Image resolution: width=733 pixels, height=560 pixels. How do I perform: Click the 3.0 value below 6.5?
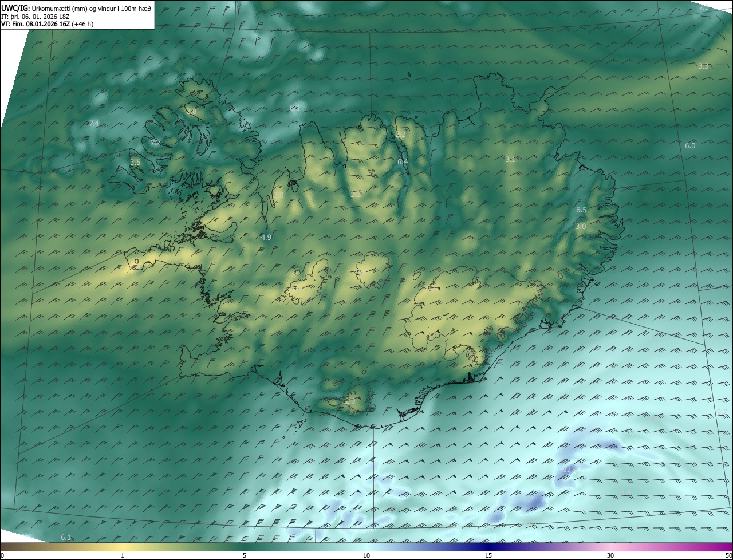(x=581, y=227)
